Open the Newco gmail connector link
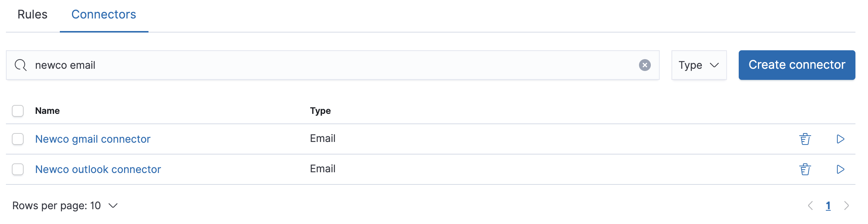Image resolution: width=868 pixels, height=224 pixels. (x=93, y=139)
